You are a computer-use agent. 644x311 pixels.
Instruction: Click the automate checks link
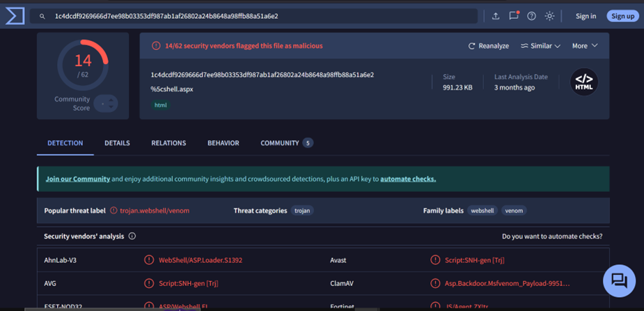coord(408,179)
